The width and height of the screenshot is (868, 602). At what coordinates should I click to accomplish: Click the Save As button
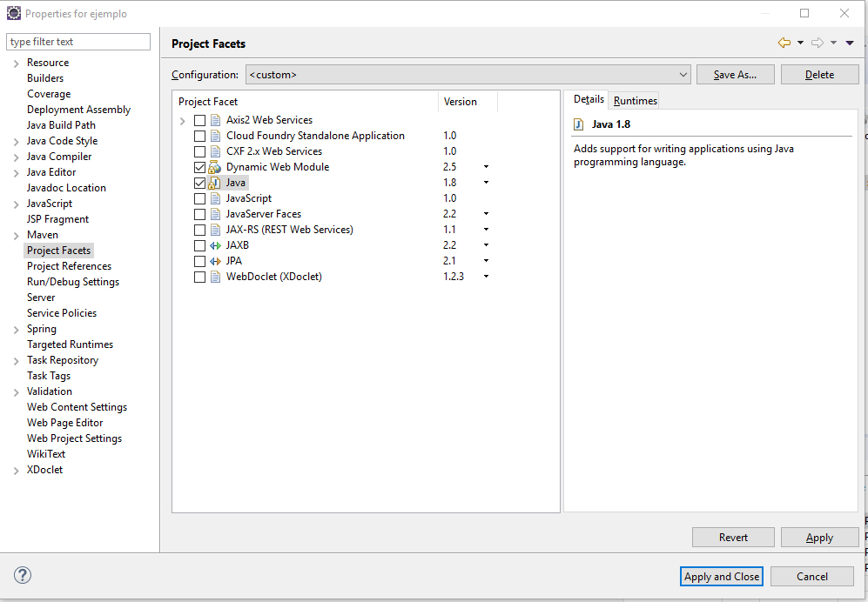point(735,75)
